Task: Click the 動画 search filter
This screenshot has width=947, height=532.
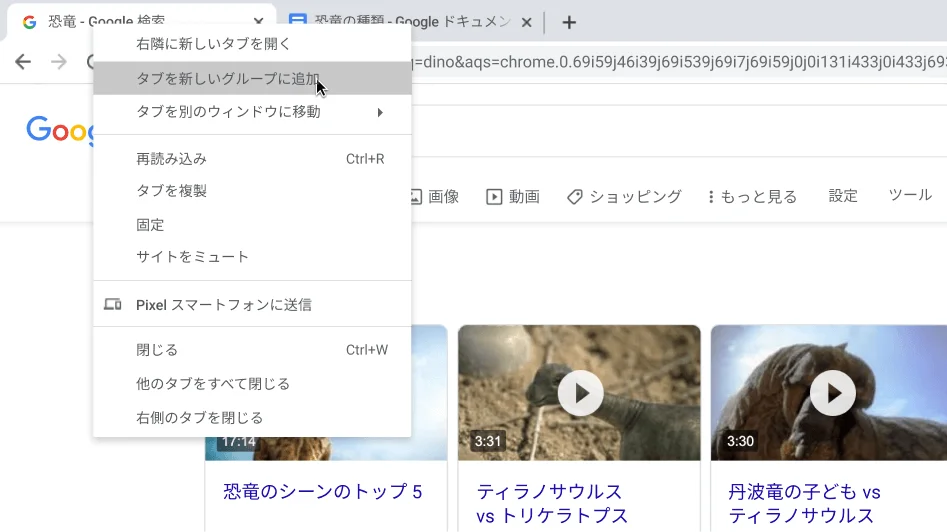Action: click(513, 197)
